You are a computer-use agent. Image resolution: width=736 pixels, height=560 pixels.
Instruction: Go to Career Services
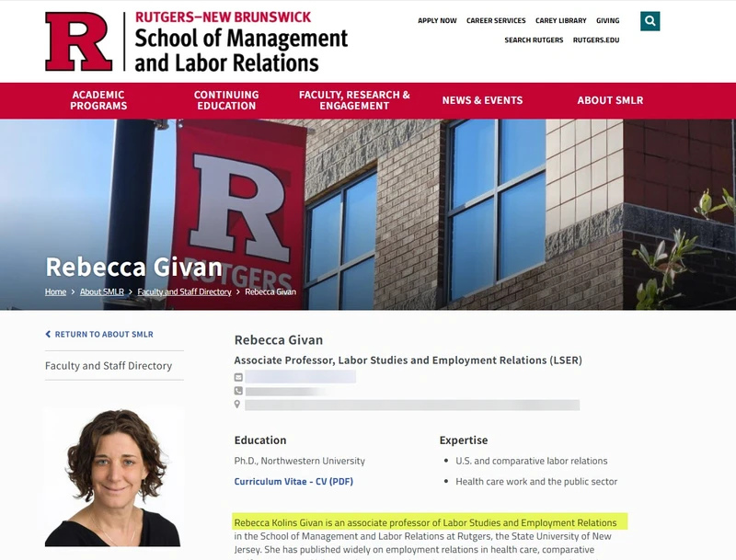[x=496, y=20]
